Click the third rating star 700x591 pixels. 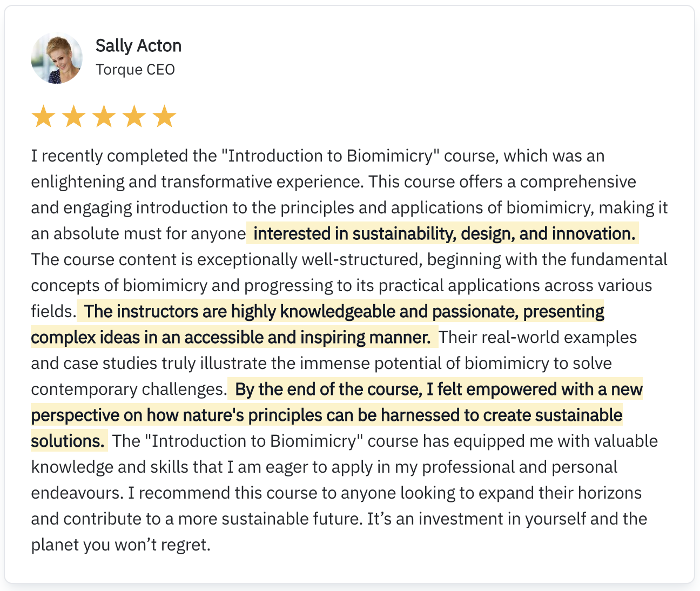pyautogui.click(x=104, y=117)
